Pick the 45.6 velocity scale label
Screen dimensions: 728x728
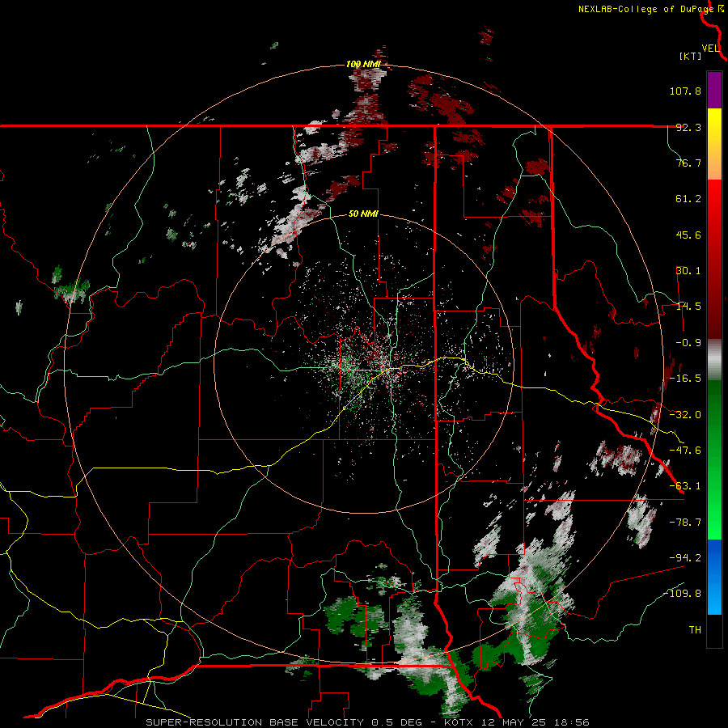[688, 235]
